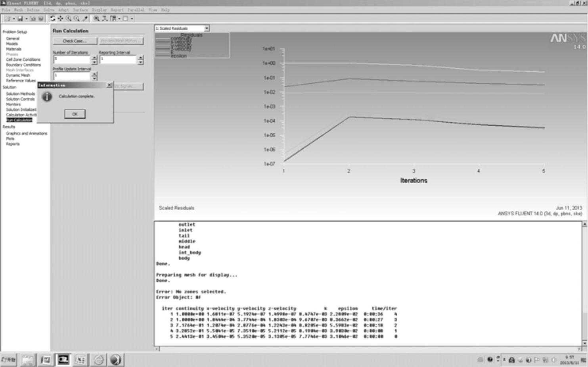This screenshot has height=367, width=588.
Task: Open the Display menu
Action: 99,10
